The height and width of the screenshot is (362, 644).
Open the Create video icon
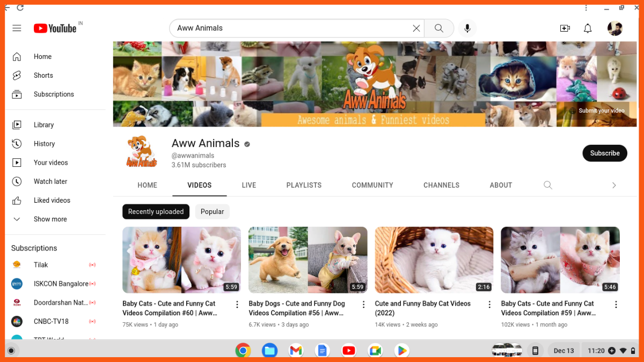[565, 28]
